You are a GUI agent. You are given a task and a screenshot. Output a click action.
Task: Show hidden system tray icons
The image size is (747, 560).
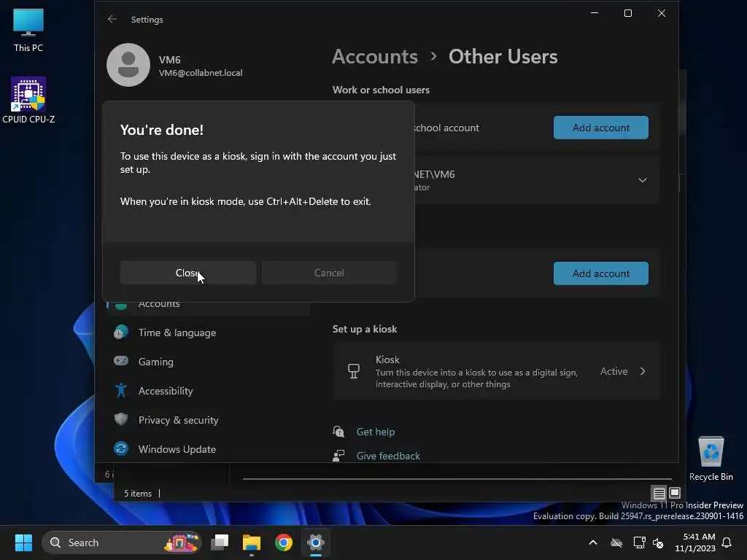click(x=593, y=542)
